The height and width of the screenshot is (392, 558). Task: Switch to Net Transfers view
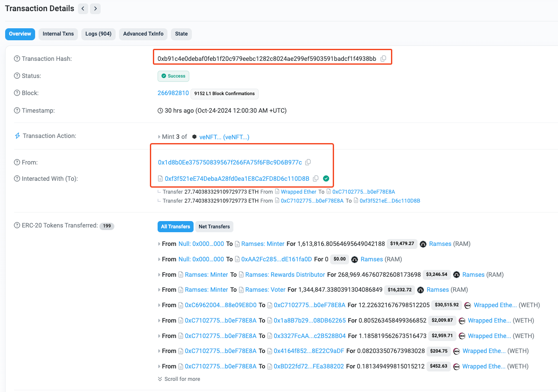click(x=214, y=226)
